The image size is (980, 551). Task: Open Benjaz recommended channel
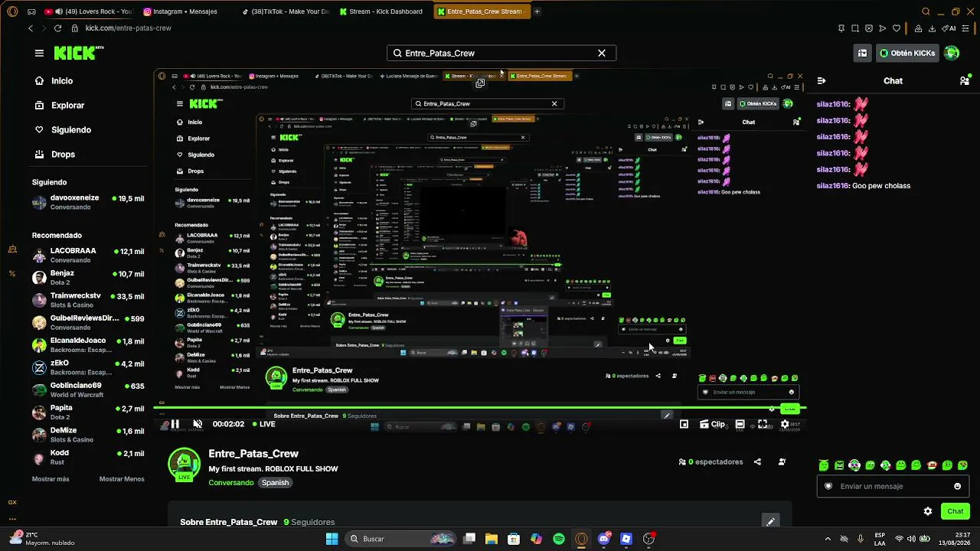pos(88,277)
